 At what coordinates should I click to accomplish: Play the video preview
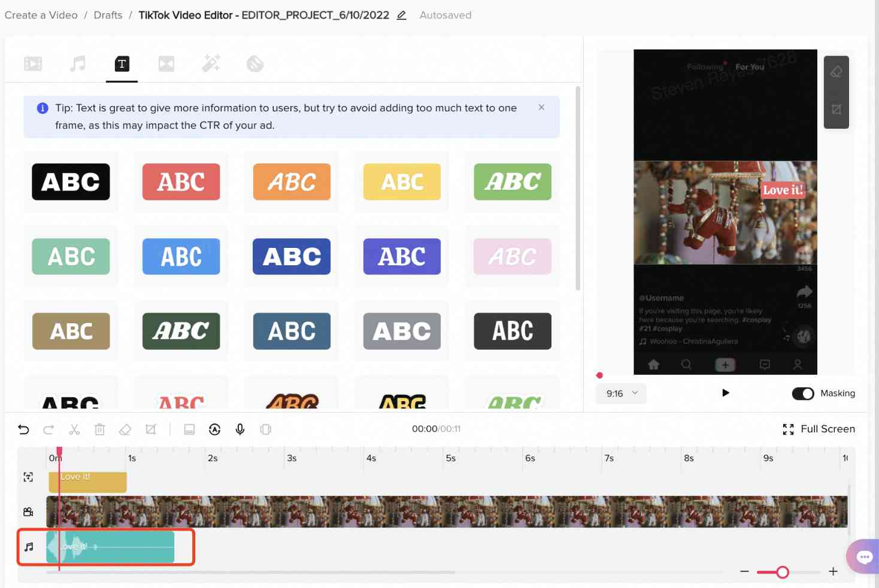tap(726, 393)
